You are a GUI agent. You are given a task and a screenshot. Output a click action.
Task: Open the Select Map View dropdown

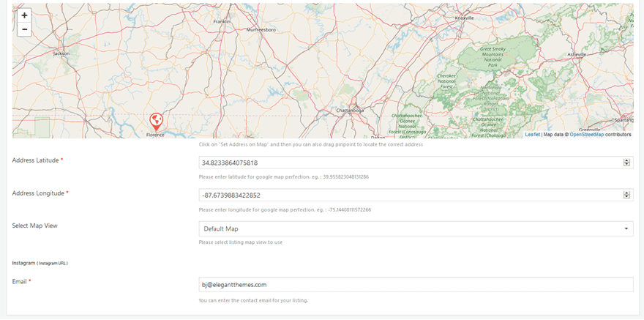tap(416, 228)
